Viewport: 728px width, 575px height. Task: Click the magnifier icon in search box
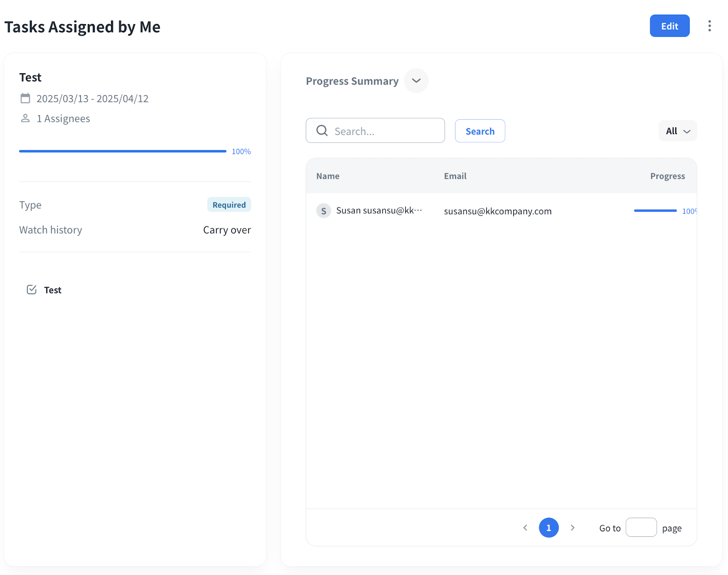pyautogui.click(x=322, y=131)
